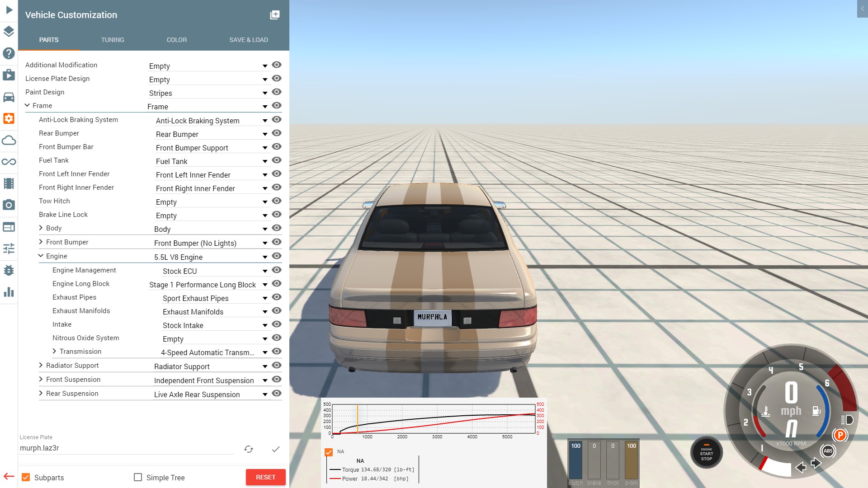Open the debug bug icon

(x=9, y=270)
